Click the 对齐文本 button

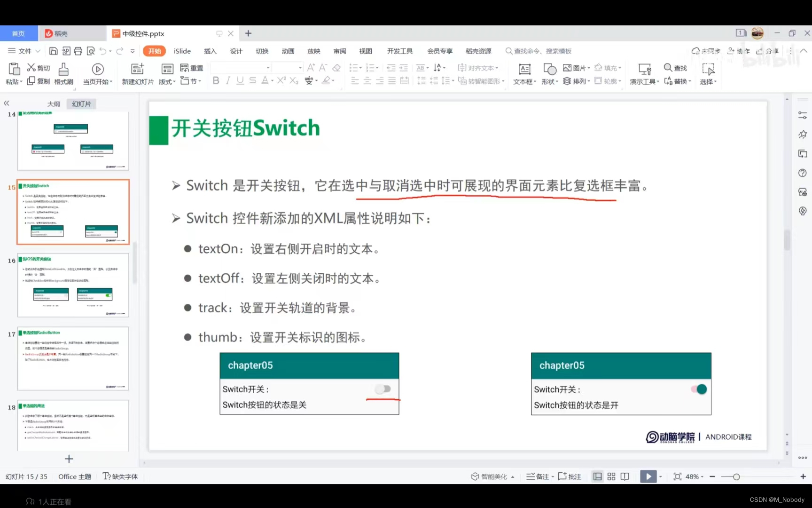click(x=478, y=67)
